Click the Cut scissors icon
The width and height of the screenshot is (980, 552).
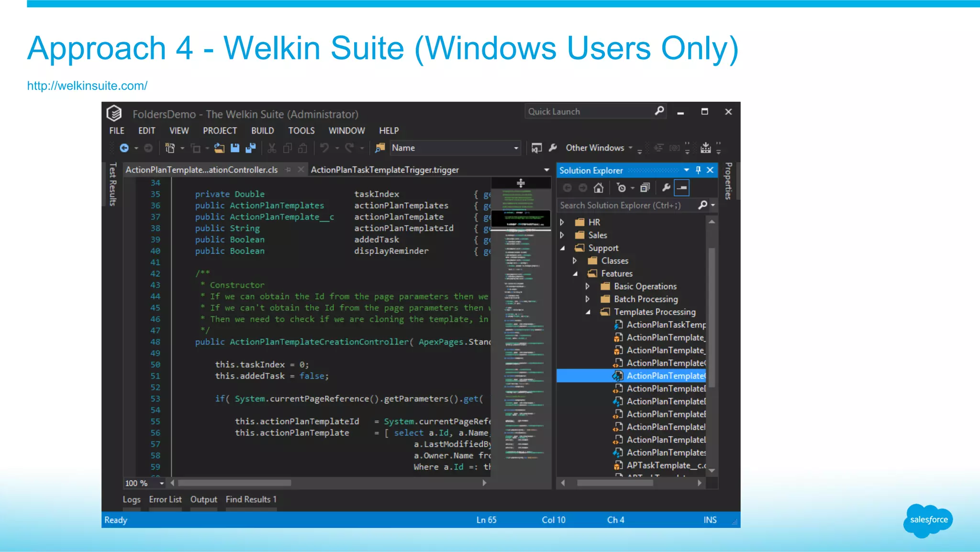[x=272, y=148]
